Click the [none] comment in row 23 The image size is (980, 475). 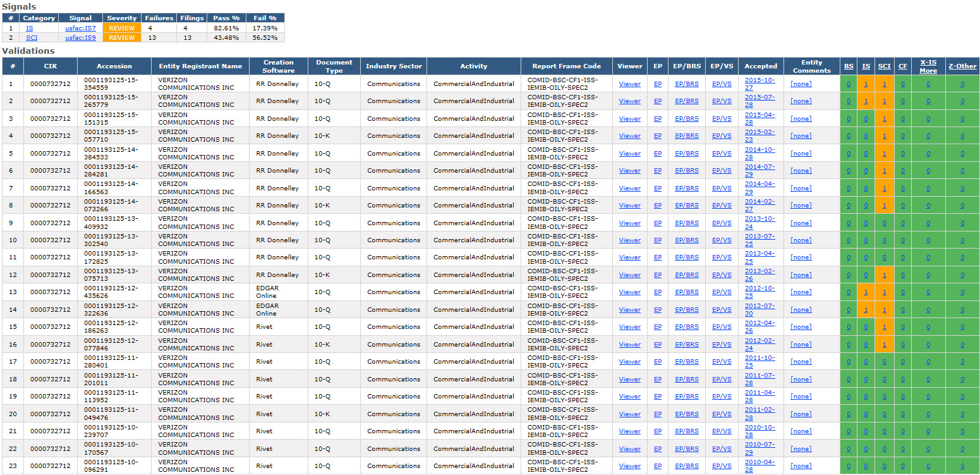click(801, 466)
